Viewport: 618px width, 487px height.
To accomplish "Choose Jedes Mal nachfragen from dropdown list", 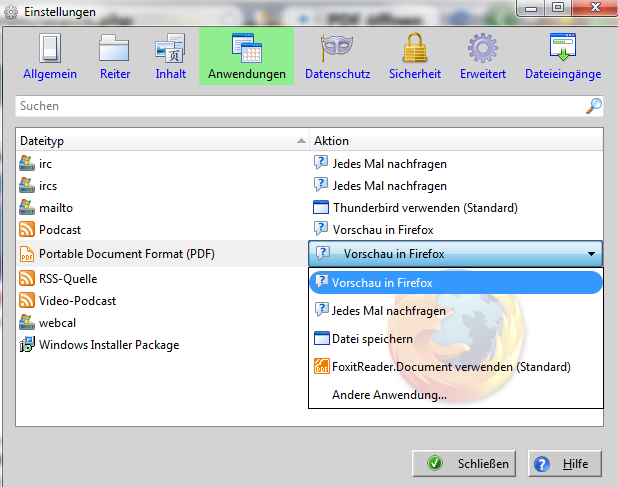I will pyautogui.click(x=456, y=311).
